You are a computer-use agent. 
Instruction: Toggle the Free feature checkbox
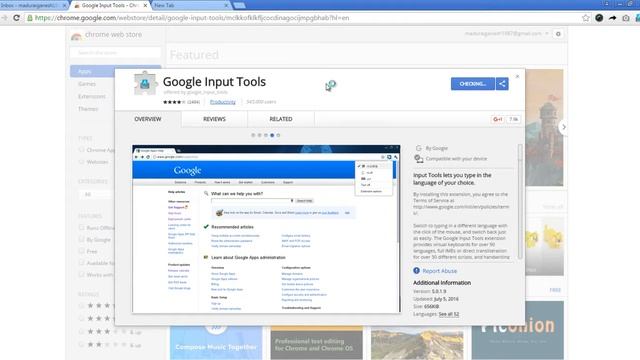click(81, 251)
